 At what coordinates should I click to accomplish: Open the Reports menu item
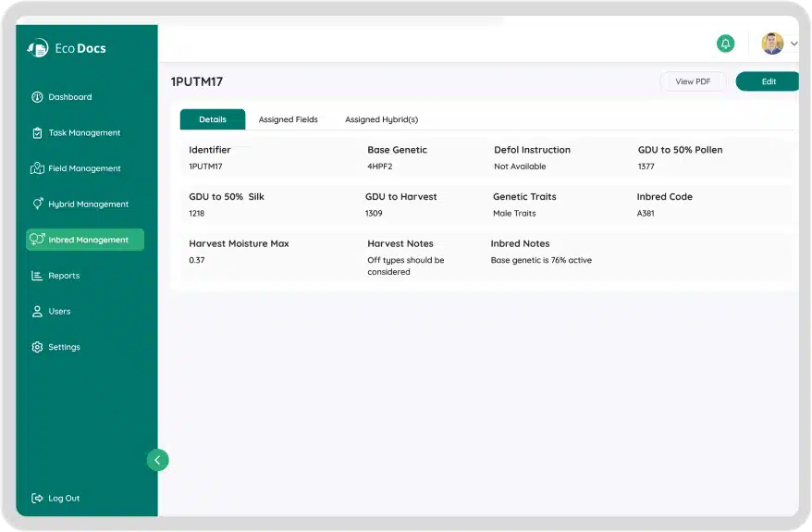tap(64, 276)
